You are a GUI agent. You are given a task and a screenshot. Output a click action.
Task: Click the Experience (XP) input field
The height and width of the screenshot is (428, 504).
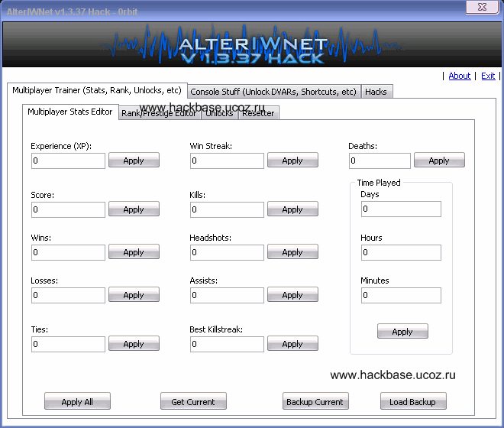click(68, 161)
